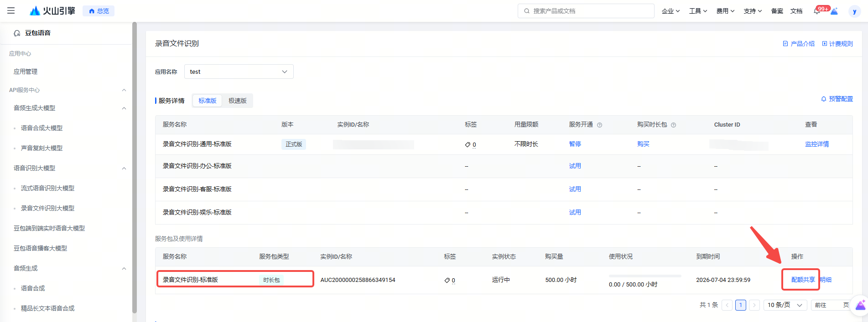This screenshot has height=322, width=868.
Task: Switch to the 极速版 tab
Action: tap(237, 101)
